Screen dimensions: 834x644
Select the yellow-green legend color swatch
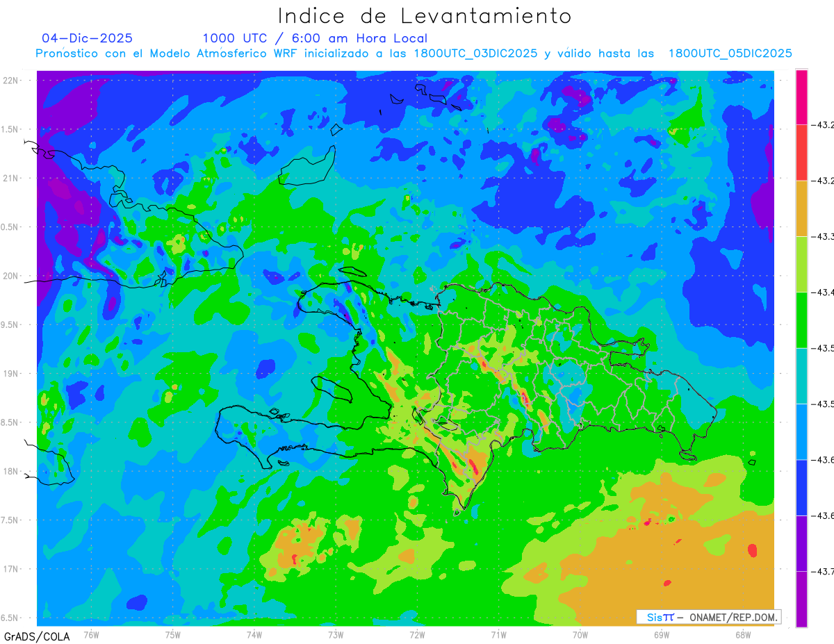pyautogui.click(x=801, y=264)
